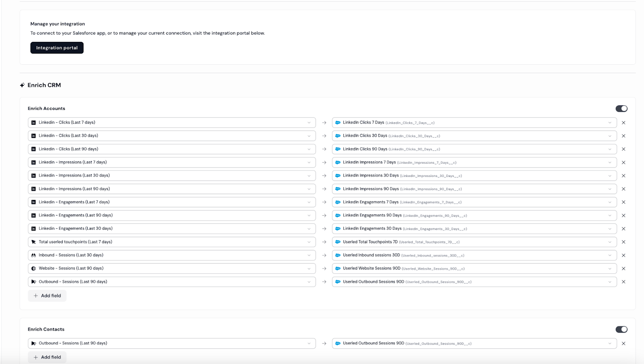The image size is (644, 364).
Task: Open LinkedIn Impressions 90 Days Salesforce field dropdown
Action: tap(475, 189)
